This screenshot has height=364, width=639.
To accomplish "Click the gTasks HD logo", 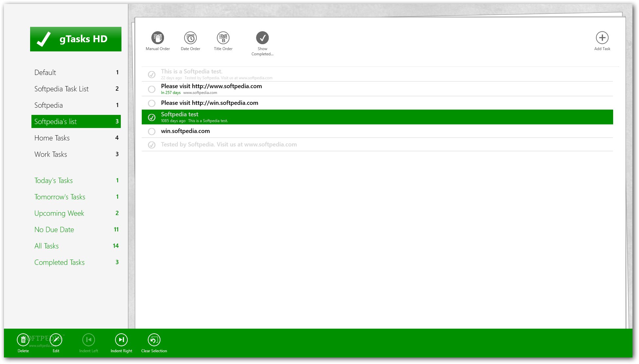I will click(x=76, y=39).
